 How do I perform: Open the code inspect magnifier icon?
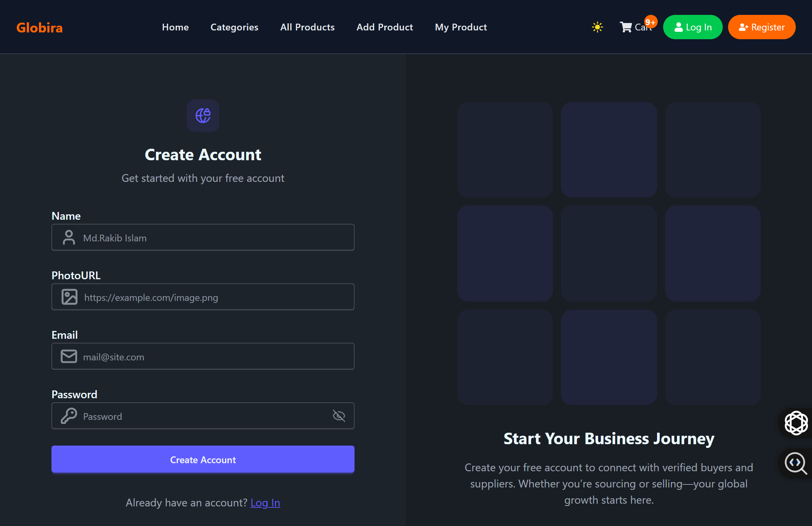coord(796,463)
